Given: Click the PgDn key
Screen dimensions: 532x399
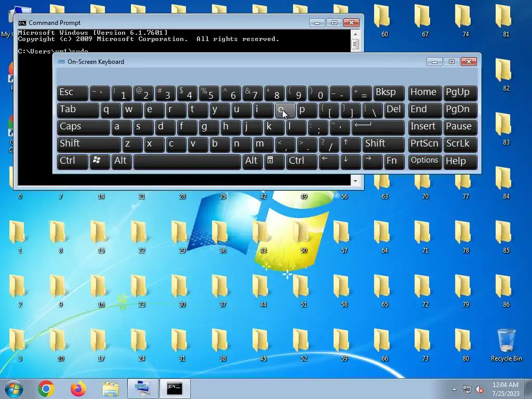Looking at the screenshot, I should 460,110.
